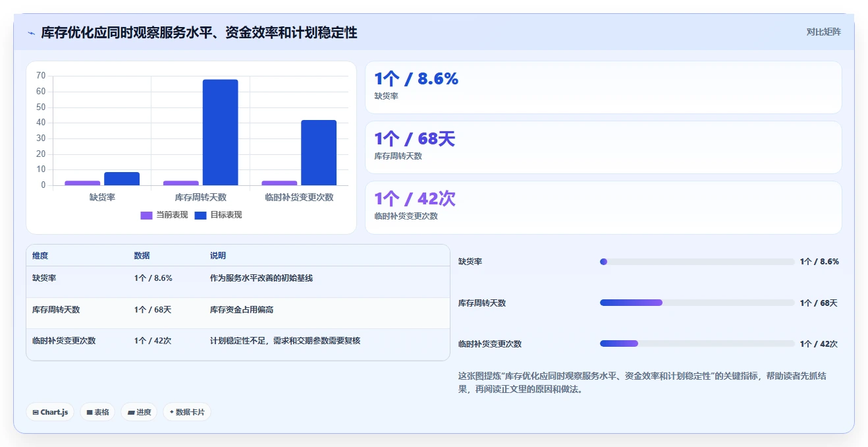Open the 1个 / 42次 data card
This screenshot has width=868, height=447.
(x=603, y=208)
